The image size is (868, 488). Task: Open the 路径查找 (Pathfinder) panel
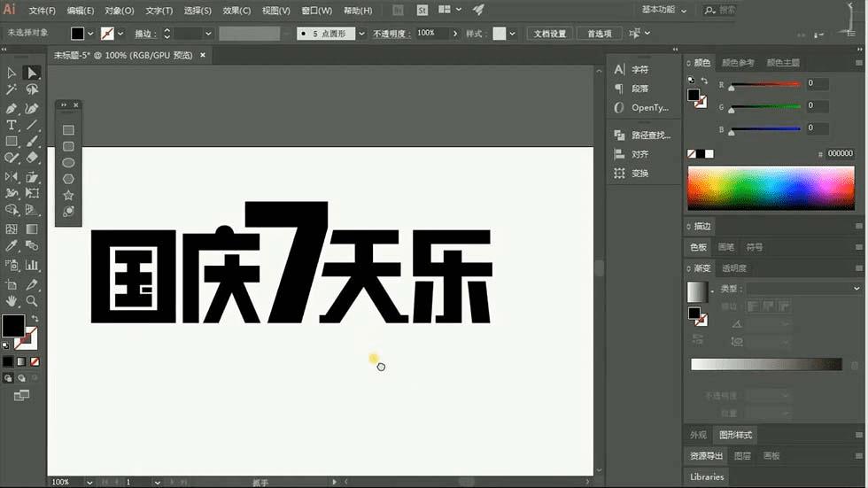[x=643, y=135]
